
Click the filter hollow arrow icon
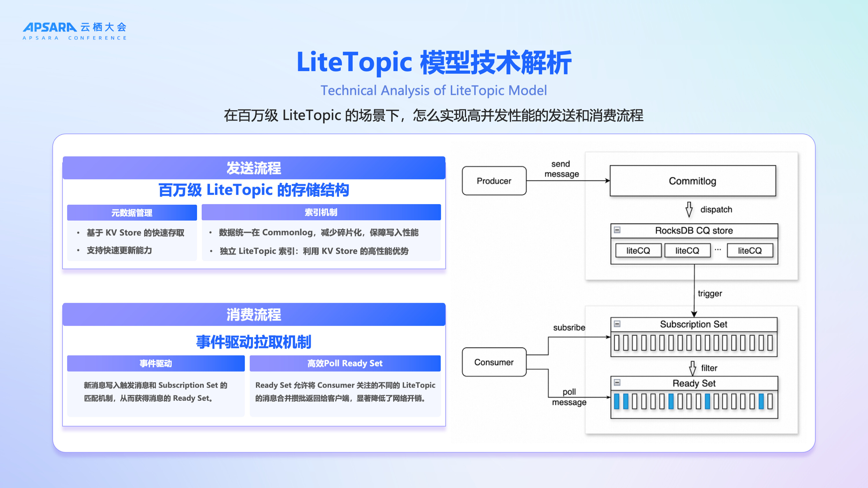[x=692, y=368]
